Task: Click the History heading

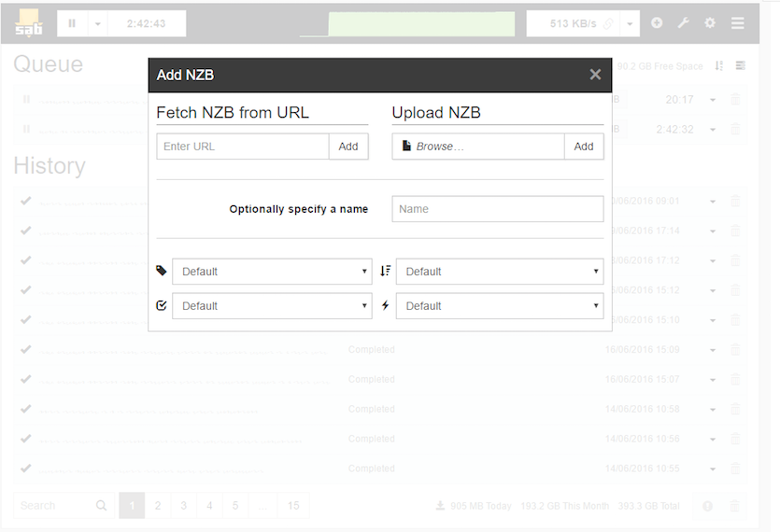Action: pyautogui.click(x=50, y=166)
